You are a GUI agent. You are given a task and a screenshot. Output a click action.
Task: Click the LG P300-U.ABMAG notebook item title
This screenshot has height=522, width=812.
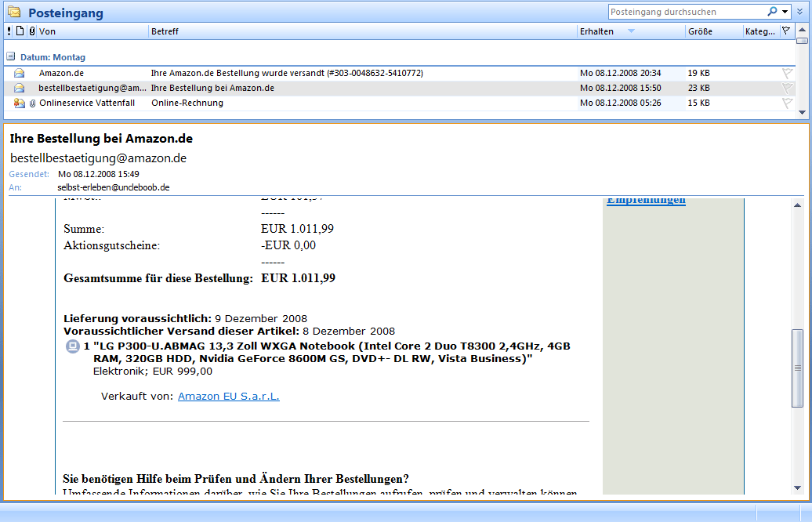[x=332, y=352]
